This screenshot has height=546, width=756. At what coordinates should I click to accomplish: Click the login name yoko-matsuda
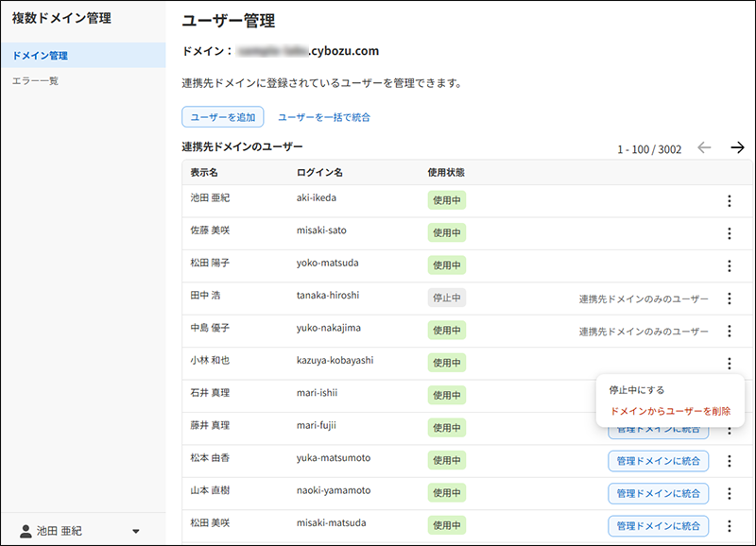[327, 263]
